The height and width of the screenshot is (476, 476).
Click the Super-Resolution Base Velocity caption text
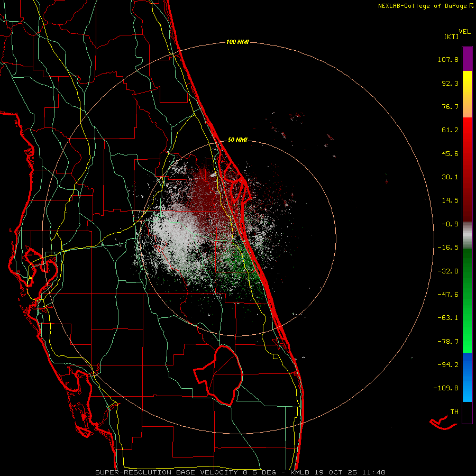pyautogui.click(x=240, y=472)
